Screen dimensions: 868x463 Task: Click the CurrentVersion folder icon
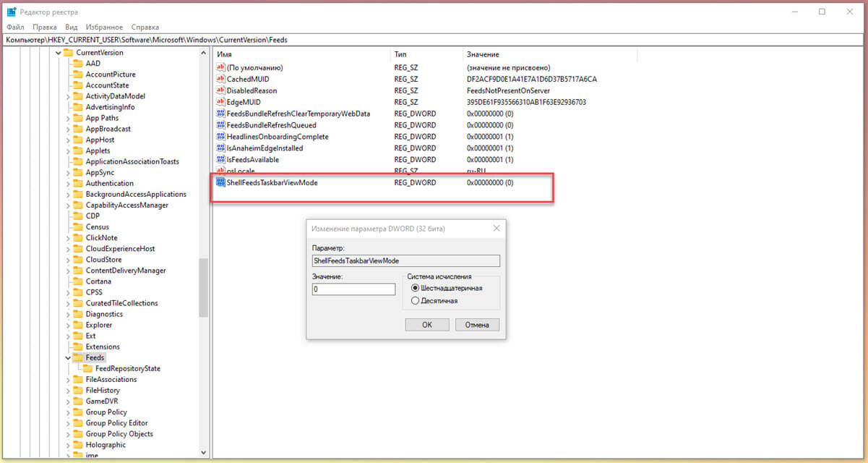(69, 53)
